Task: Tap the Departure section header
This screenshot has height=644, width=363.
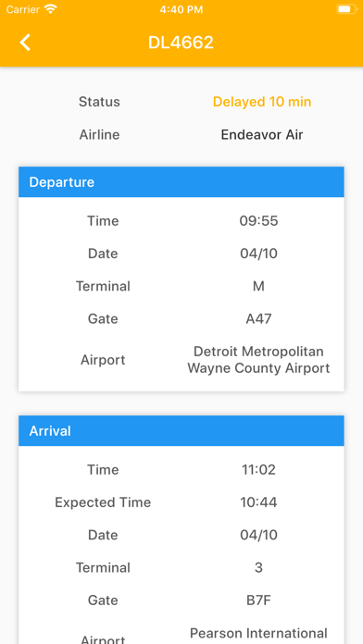Action: coord(181,182)
